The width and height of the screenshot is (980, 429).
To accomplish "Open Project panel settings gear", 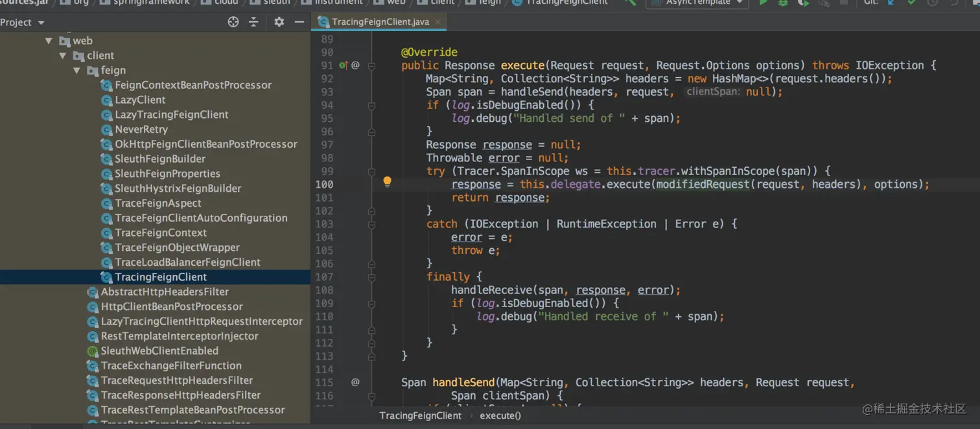I will tap(279, 22).
